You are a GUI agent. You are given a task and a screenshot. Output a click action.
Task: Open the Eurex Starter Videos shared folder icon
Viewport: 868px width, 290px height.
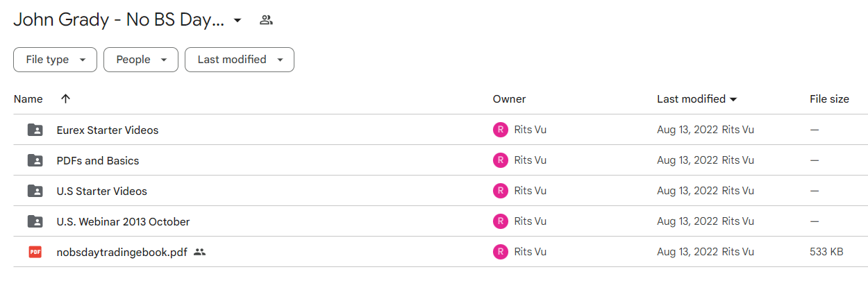coord(35,130)
